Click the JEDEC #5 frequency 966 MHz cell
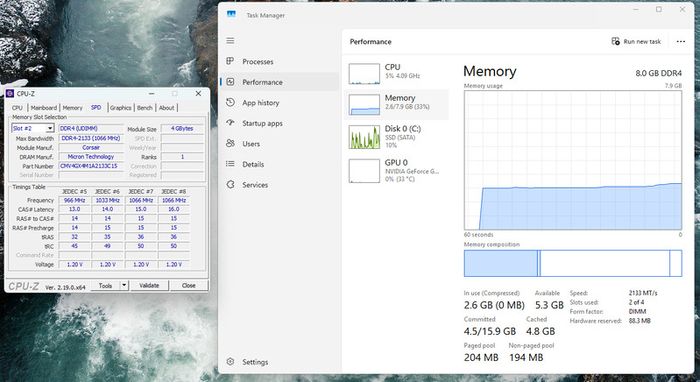 (x=75, y=200)
